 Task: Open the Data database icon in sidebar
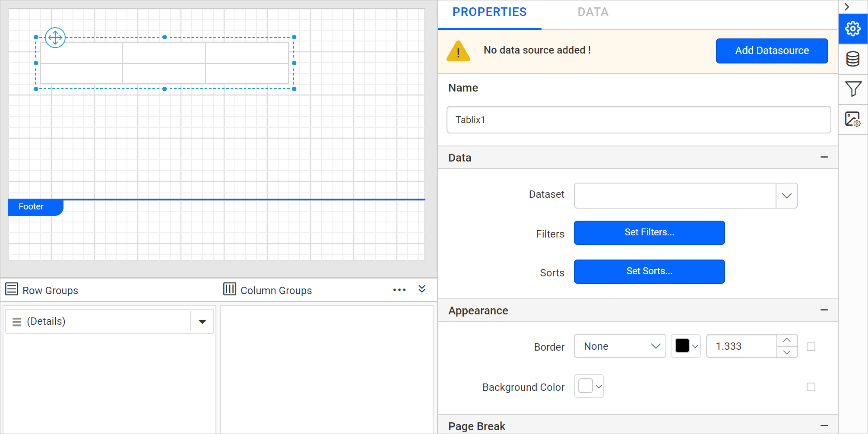tap(853, 59)
